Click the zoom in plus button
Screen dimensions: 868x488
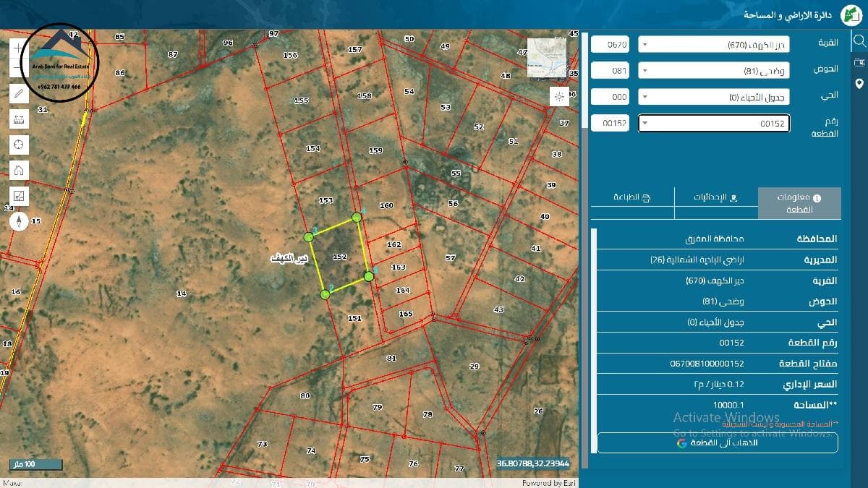[19, 48]
